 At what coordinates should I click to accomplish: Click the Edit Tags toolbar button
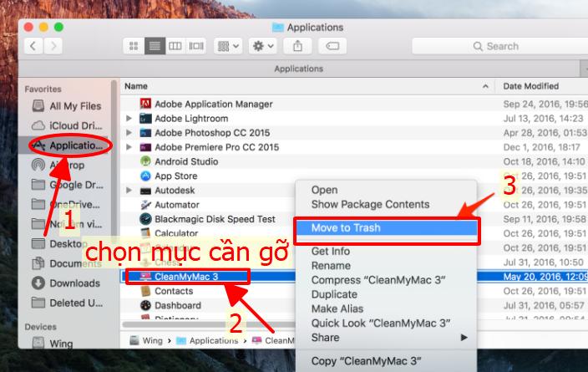pos(332,46)
